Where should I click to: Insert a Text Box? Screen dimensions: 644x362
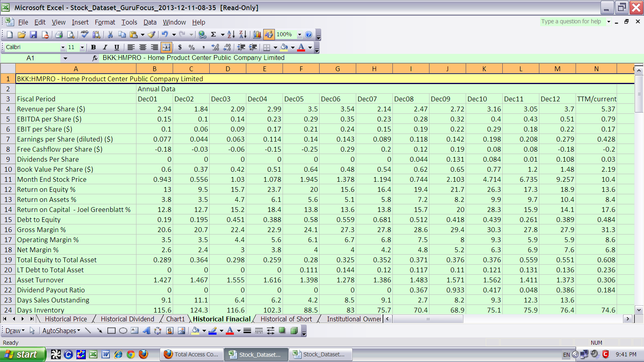click(135, 331)
